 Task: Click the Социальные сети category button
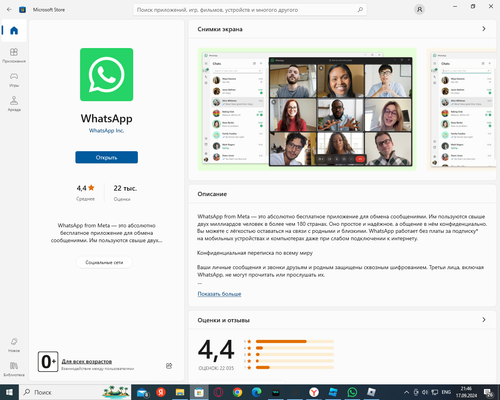tap(104, 262)
